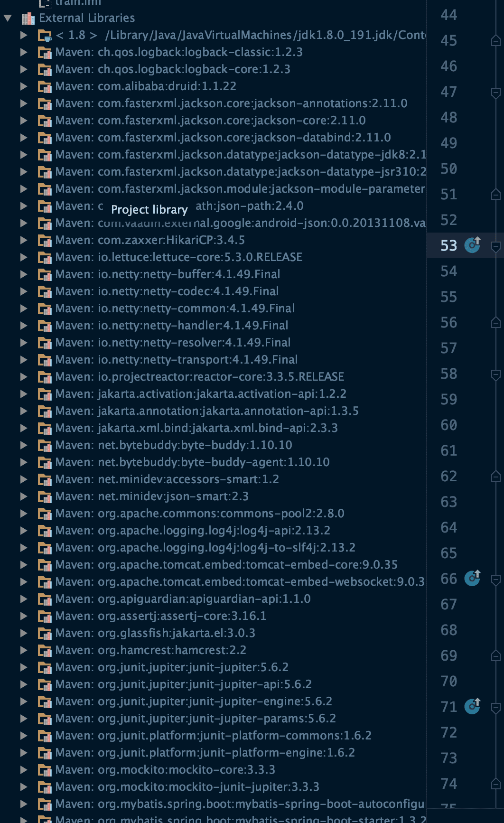Select Maven: jakarta.annotation-api:1.3.5 entry

[x=207, y=411]
